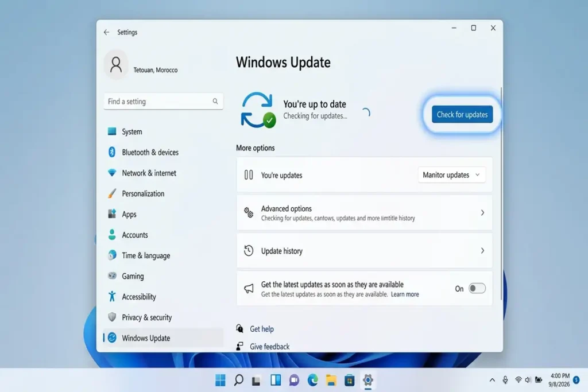588x392 pixels.
Task: Click the large update sync status icon
Action: [x=258, y=110]
